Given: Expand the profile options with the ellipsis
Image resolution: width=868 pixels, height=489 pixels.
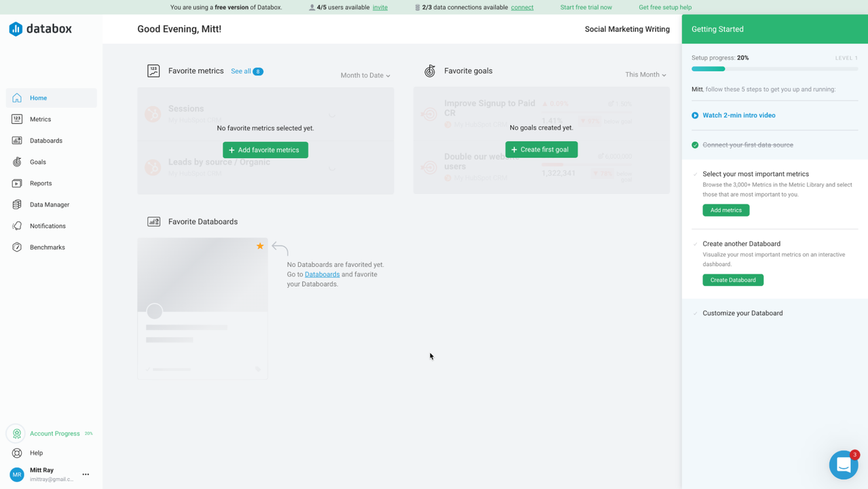Looking at the screenshot, I should pos(86,474).
